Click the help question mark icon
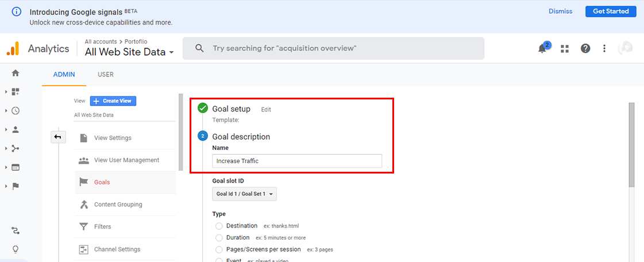Screen dimensions: 644x262 click(585, 49)
